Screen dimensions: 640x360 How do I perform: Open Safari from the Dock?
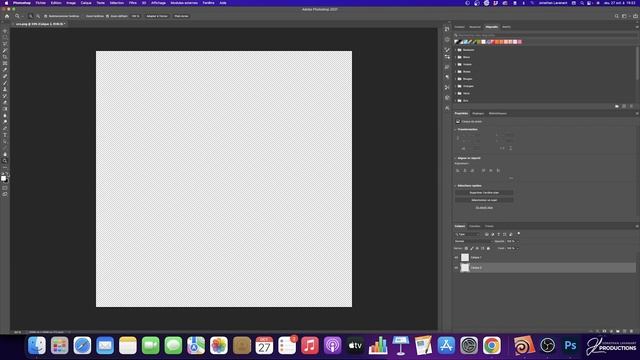point(82,346)
